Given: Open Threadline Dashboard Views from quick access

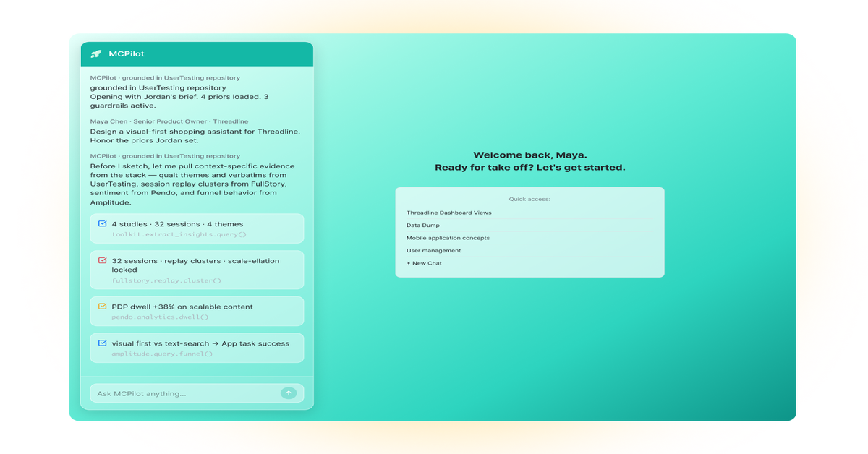Looking at the screenshot, I should tap(448, 213).
